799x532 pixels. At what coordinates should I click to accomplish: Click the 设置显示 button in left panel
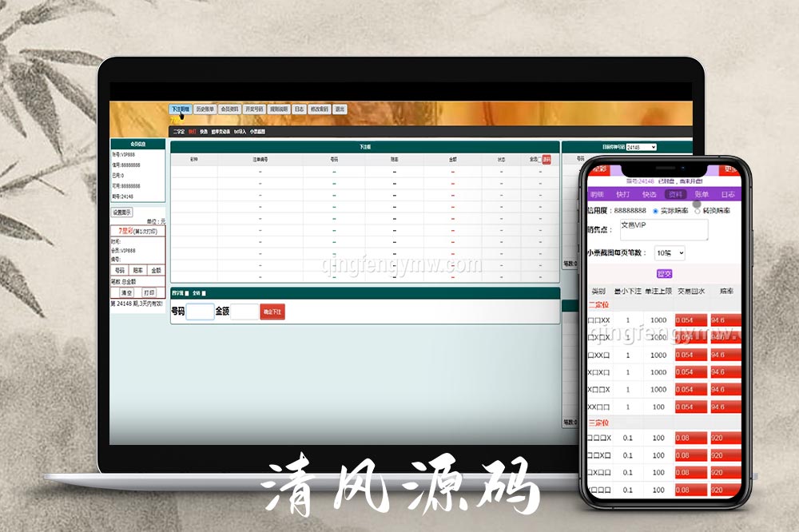[x=121, y=212]
